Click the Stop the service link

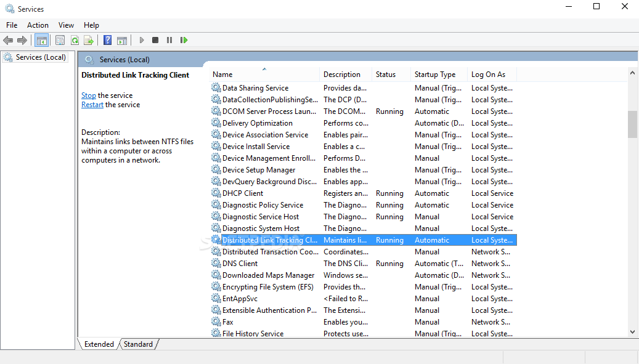[89, 95]
